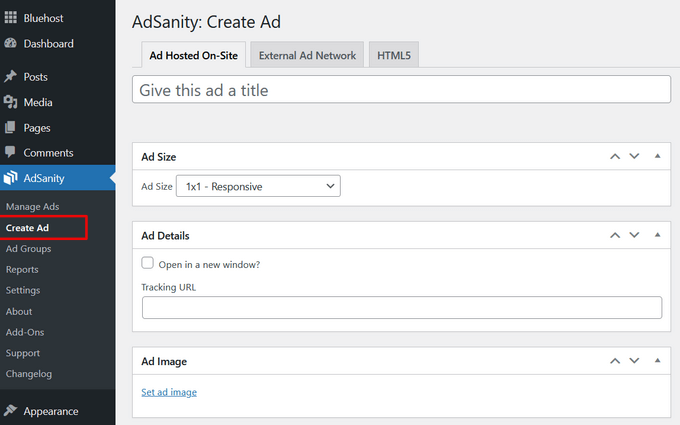The width and height of the screenshot is (680, 425).
Task: Click the Dashboard gauge icon
Action: (11, 44)
